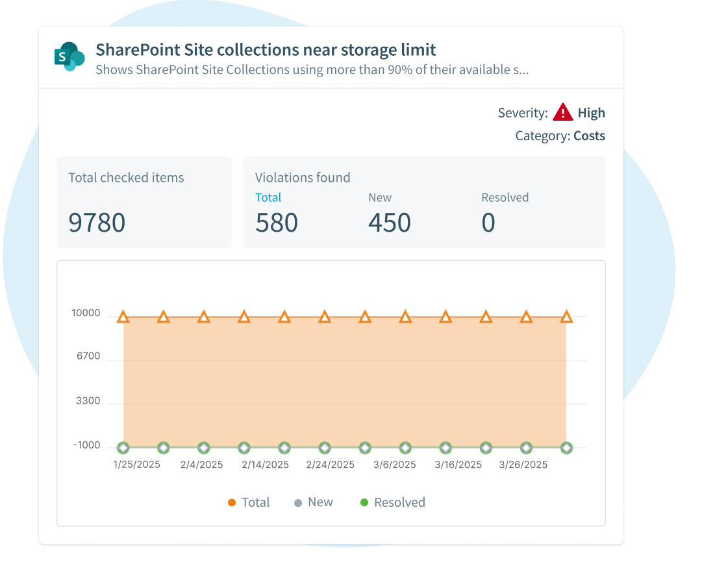Click the 3/6/2025 date axis label

pos(394,465)
